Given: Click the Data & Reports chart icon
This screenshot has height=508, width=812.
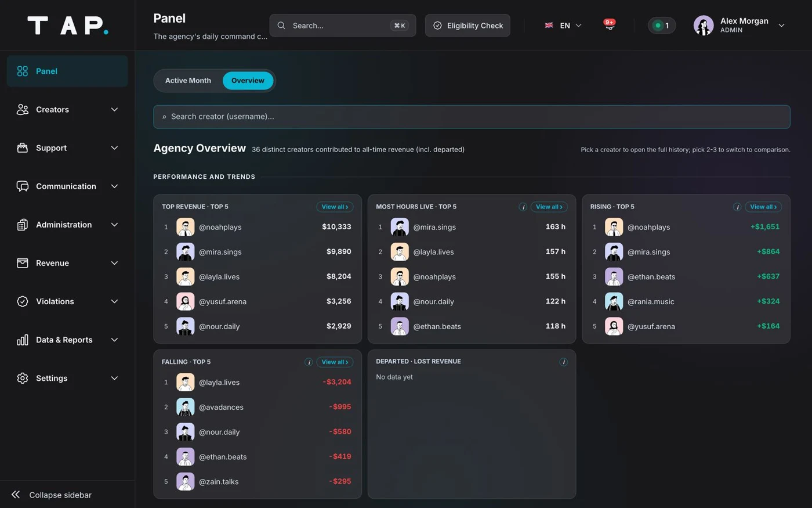Looking at the screenshot, I should click(x=23, y=340).
